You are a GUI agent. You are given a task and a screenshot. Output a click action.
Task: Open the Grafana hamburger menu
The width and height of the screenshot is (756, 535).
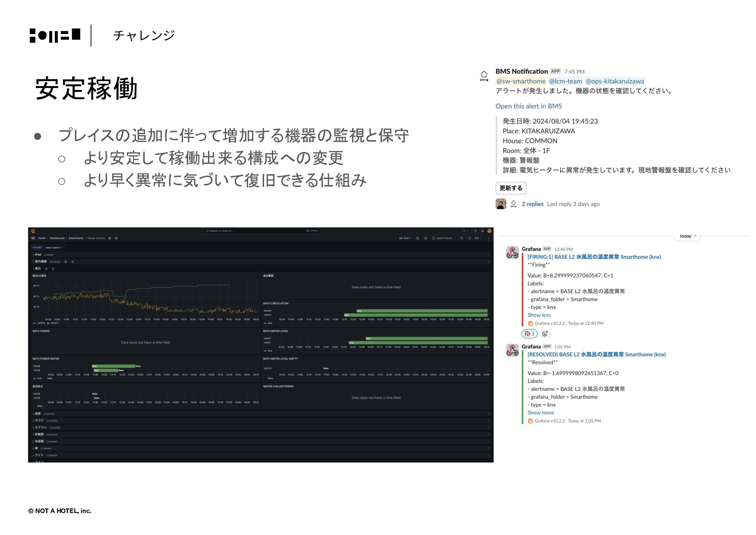33,238
